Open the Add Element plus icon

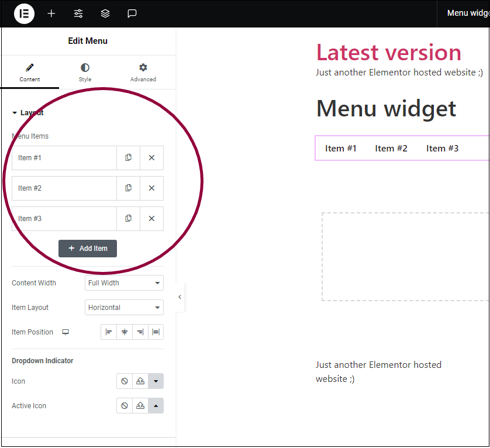point(51,13)
